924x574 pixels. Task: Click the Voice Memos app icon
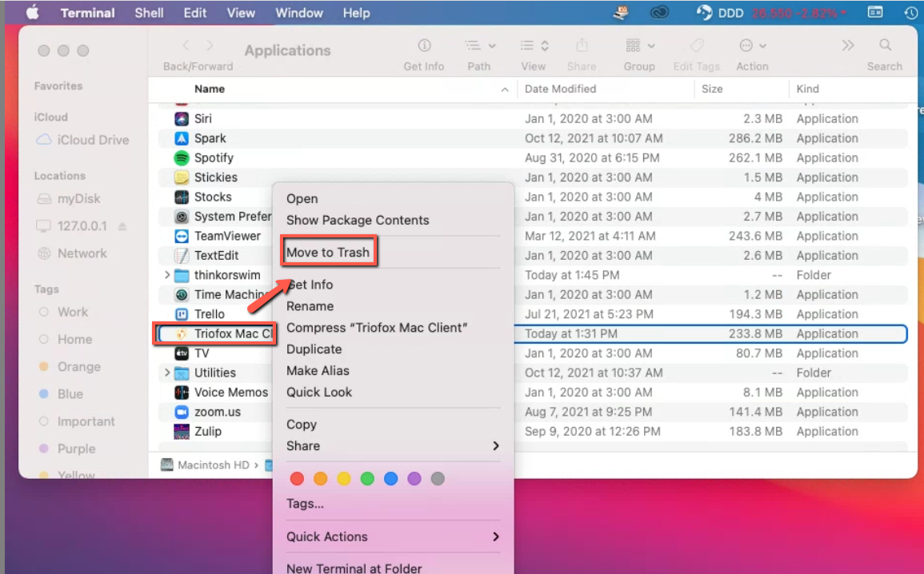[182, 392]
